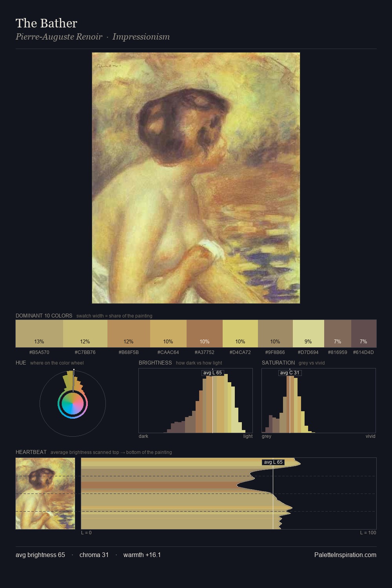Click Pierre-Auguste Renoir artist name
This screenshot has width=392, height=588.
click(59, 36)
